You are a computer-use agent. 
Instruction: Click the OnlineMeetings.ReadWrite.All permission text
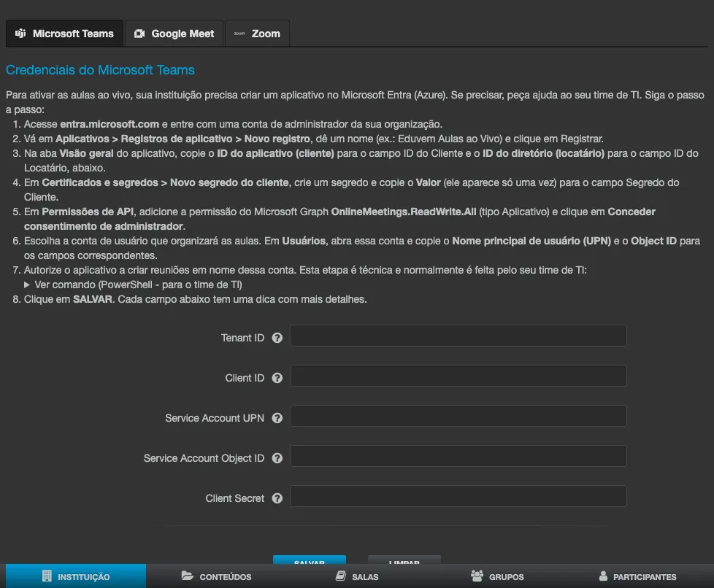tap(404, 212)
